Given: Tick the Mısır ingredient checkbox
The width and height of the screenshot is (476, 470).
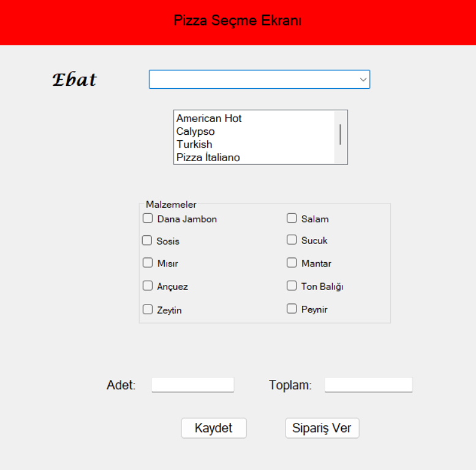Looking at the screenshot, I should click(148, 263).
